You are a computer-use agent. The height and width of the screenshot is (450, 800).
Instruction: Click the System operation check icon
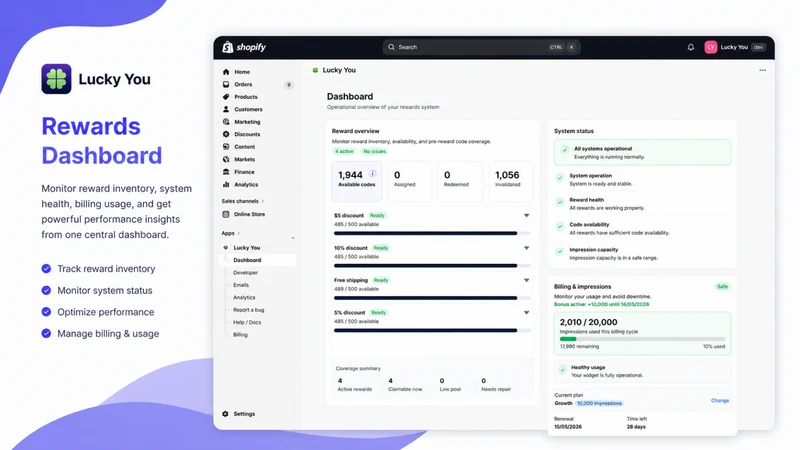[x=560, y=178]
